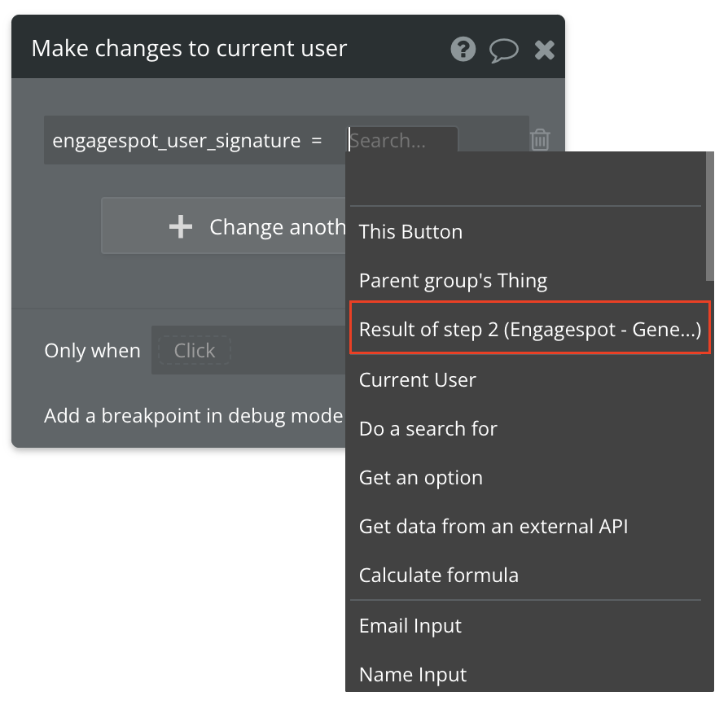Close the Make changes to current user panel
The image size is (728, 705).
[x=544, y=50]
